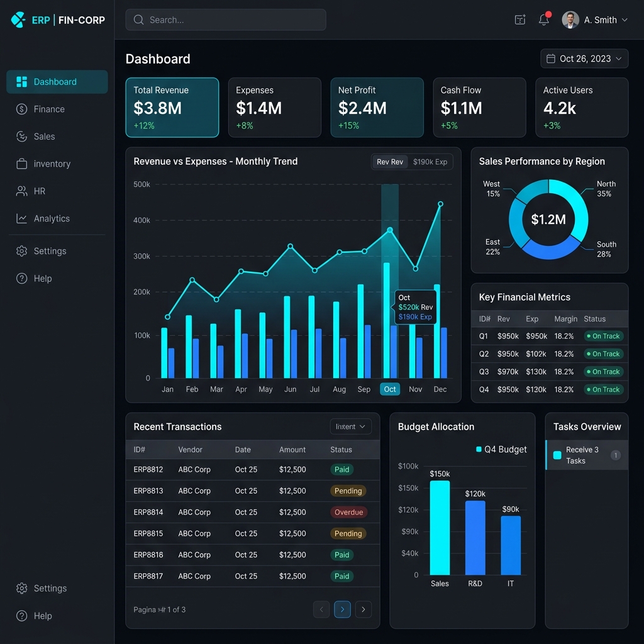The width and height of the screenshot is (644, 644).
Task: Select the Oct month label on chart
Action: pyautogui.click(x=390, y=389)
